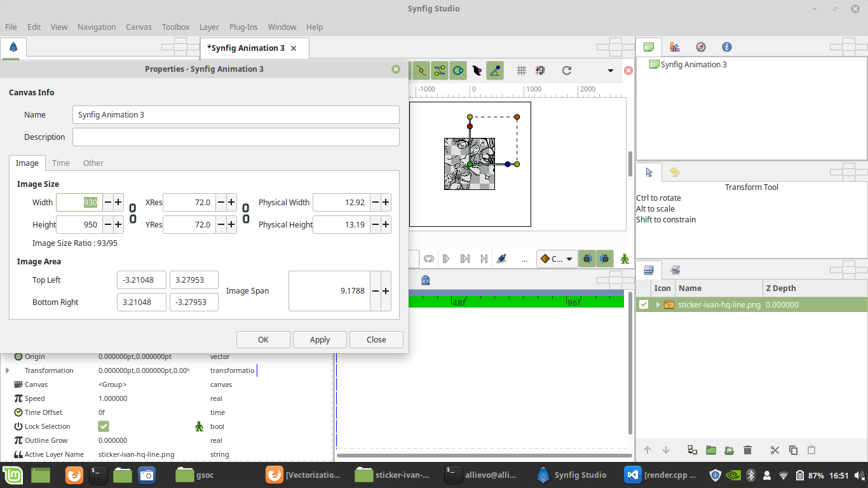Screen dimensions: 868x488
Task: Toggle the past keyframe lock button
Action: (x=587, y=259)
